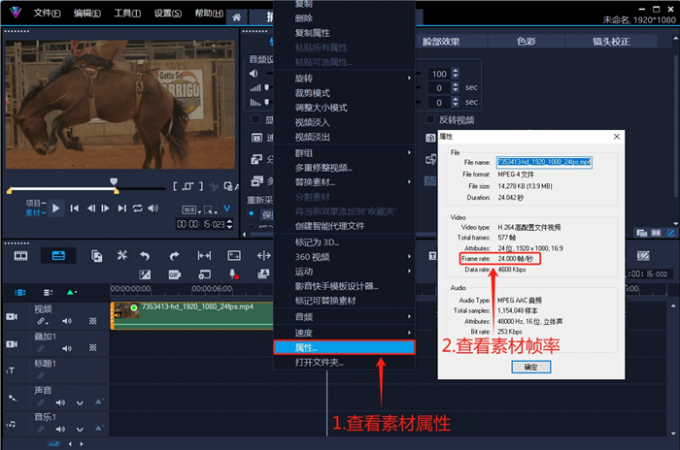Mute the 声音 track

[60, 403]
